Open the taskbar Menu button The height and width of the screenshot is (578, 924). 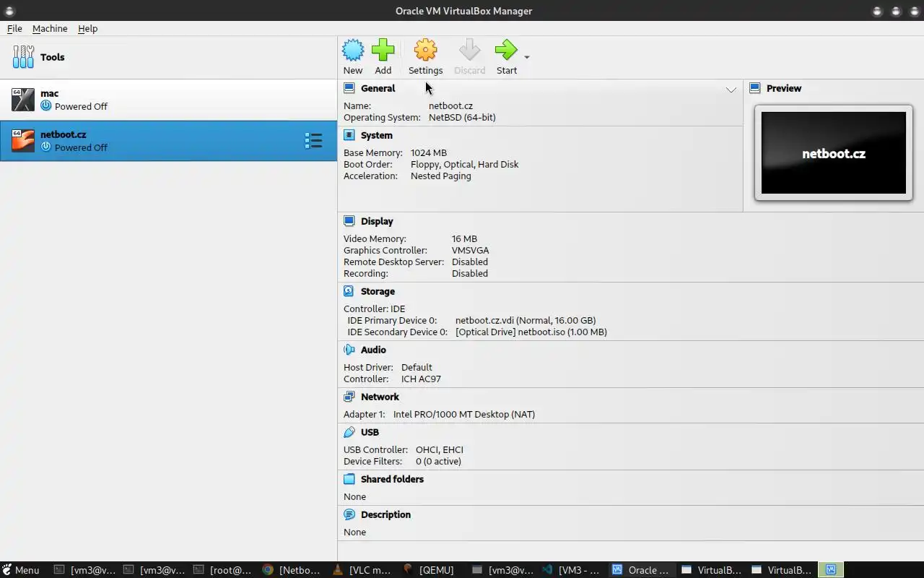(x=21, y=569)
